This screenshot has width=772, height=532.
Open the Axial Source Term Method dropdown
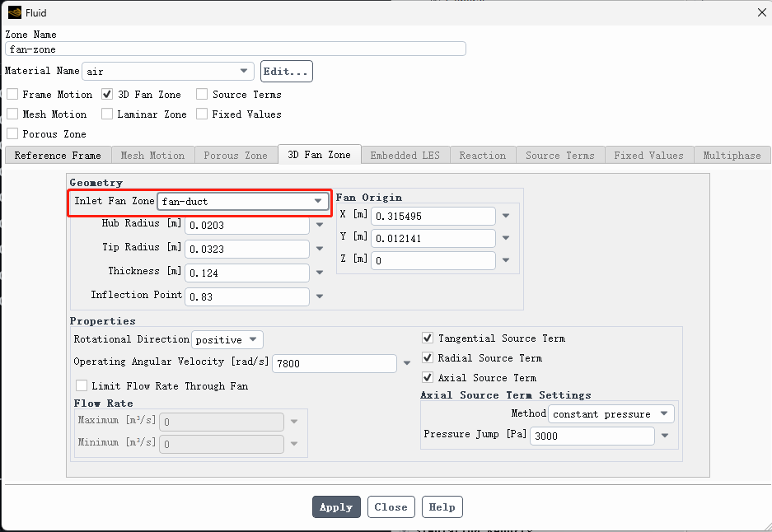[x=665, y=413]
